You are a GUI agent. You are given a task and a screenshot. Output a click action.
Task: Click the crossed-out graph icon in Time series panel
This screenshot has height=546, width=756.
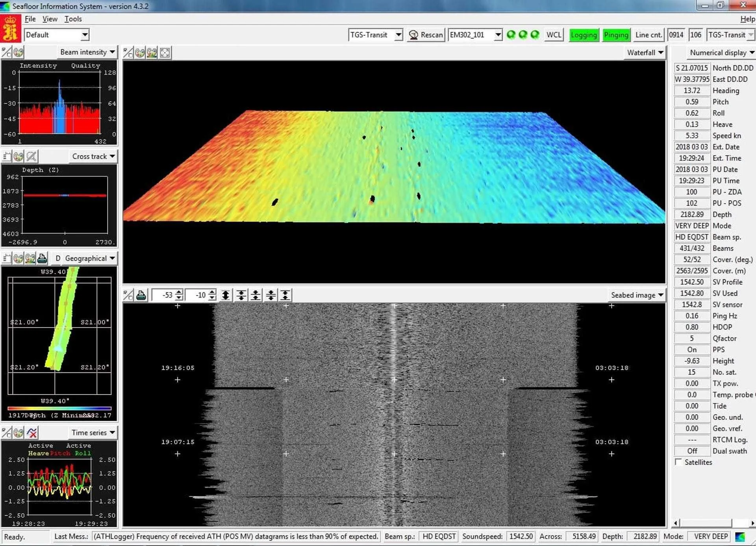click(x=32, y=433)
